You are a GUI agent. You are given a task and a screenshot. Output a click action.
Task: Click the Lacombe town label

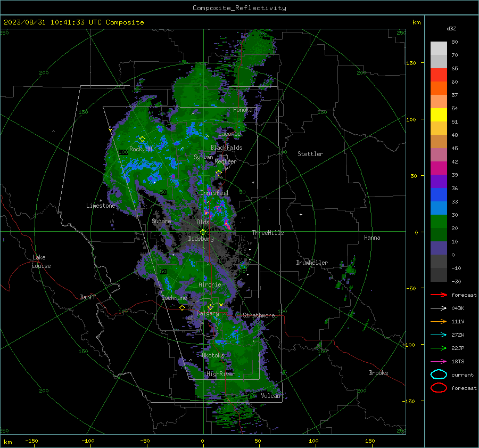(229, 134)
